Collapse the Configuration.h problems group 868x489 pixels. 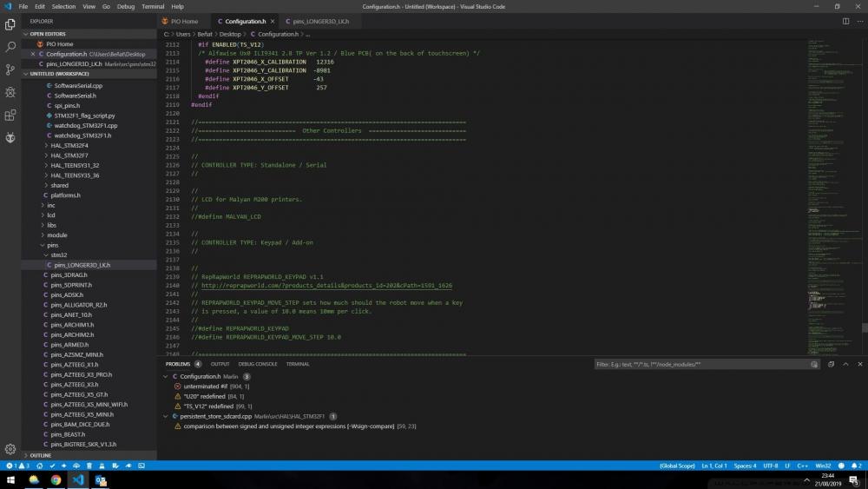(x=166, y=376)
